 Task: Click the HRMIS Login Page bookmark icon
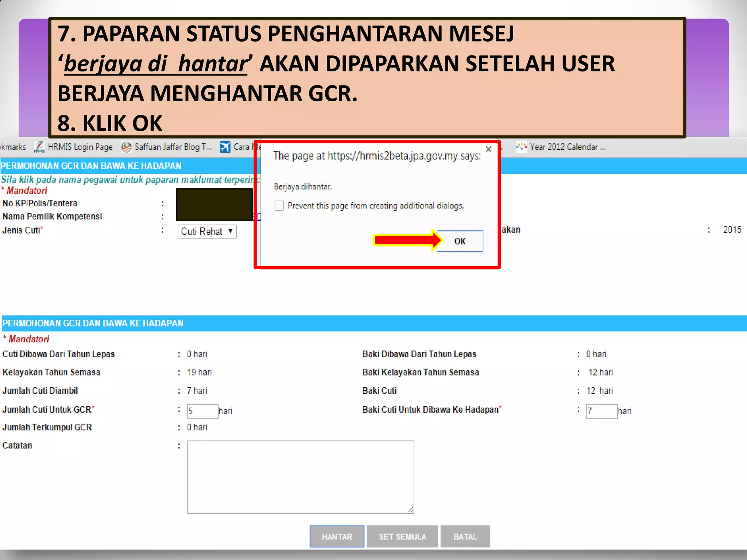click(39, 147)
